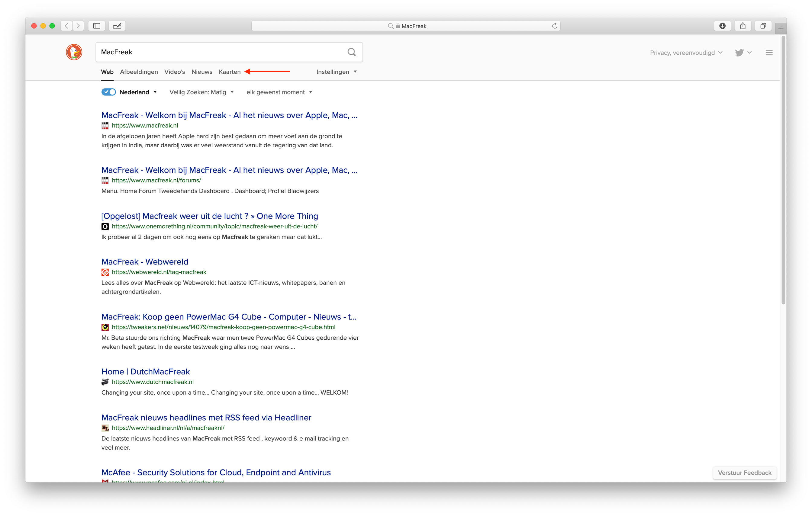Click the Headliner favicon
The image size is (812, 516).
[105, 428]
